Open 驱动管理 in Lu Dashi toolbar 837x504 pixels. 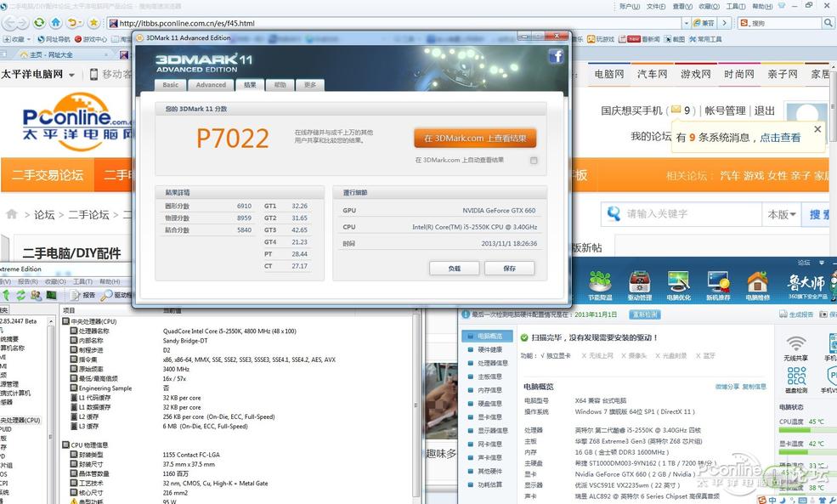pos(640,286)
